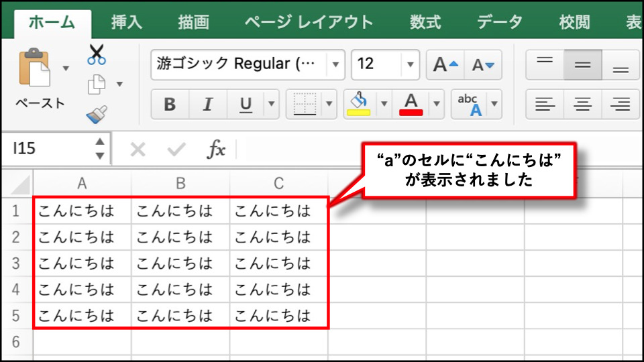Toggle Bold formatting
This screenshot has width=644, height=362.
coord(170,105)
